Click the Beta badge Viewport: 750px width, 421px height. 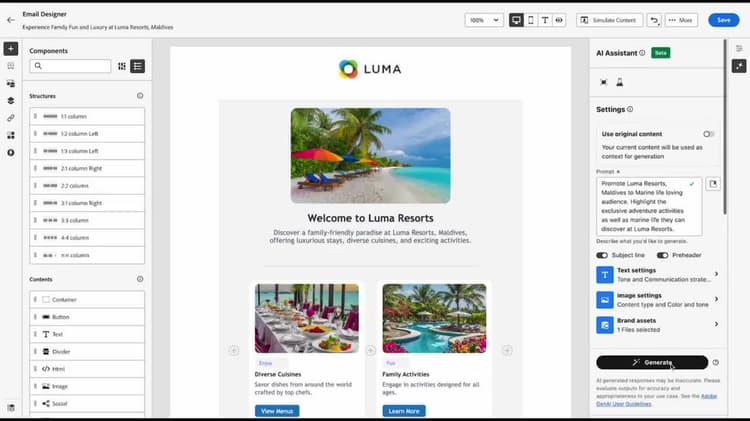click(x=661, y=53)
